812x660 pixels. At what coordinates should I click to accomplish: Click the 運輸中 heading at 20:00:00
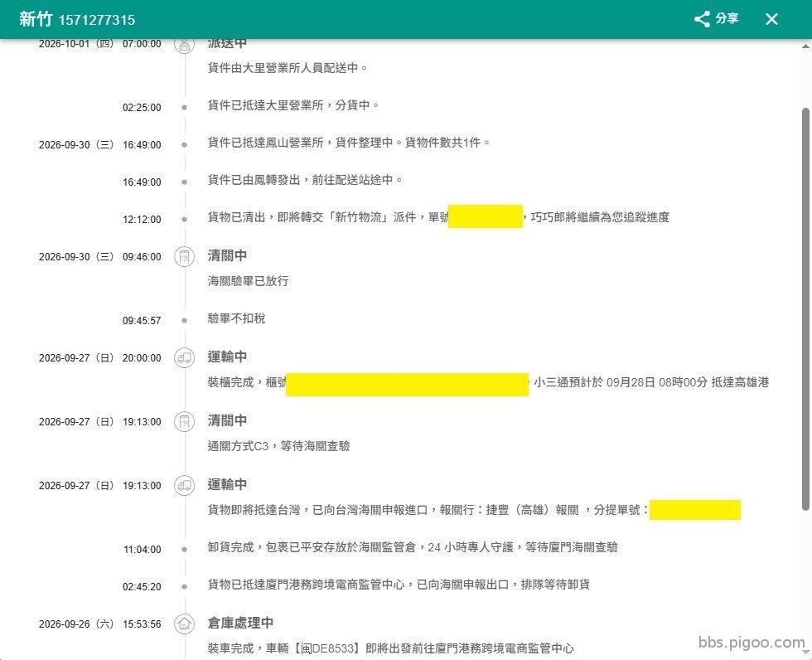pyautogui.click(x=227, y=357)
